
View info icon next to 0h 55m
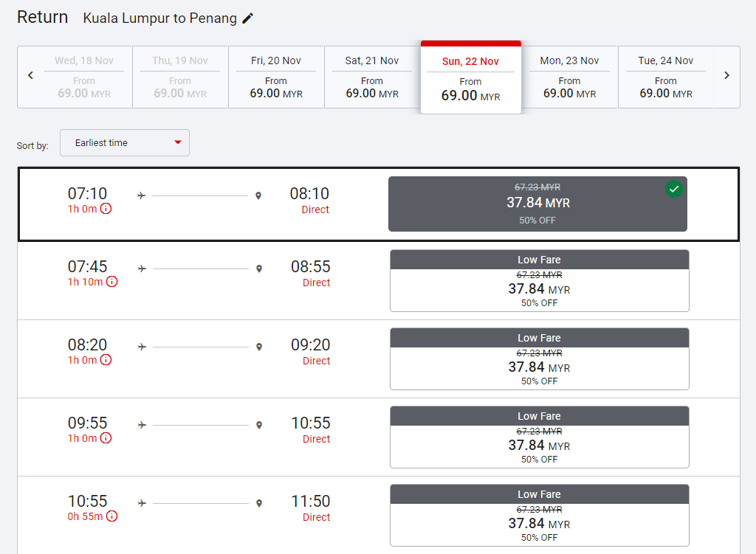coord(111,516)
